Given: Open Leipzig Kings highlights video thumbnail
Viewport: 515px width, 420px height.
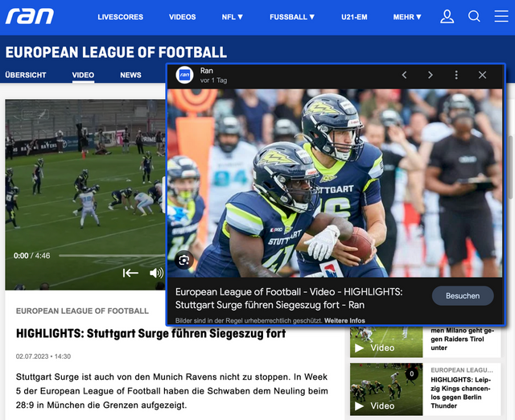Looking at the screenshot, I should pyautogui.click(x=386, y=389).
